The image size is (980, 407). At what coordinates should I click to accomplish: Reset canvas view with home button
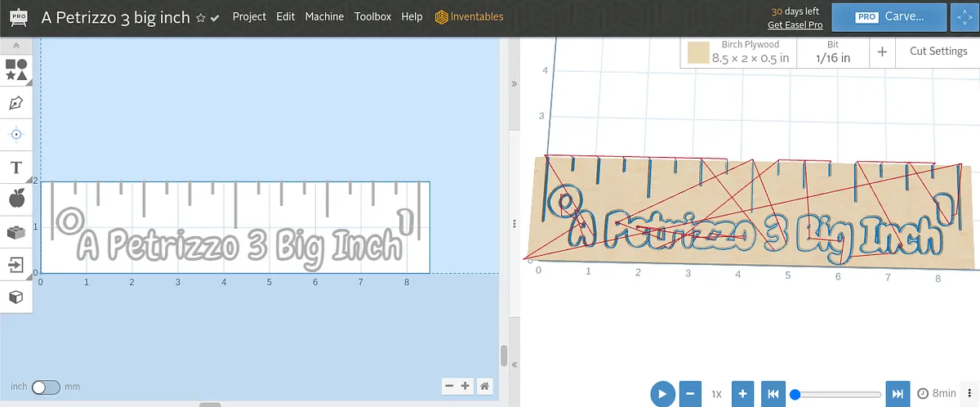[484, 386]
